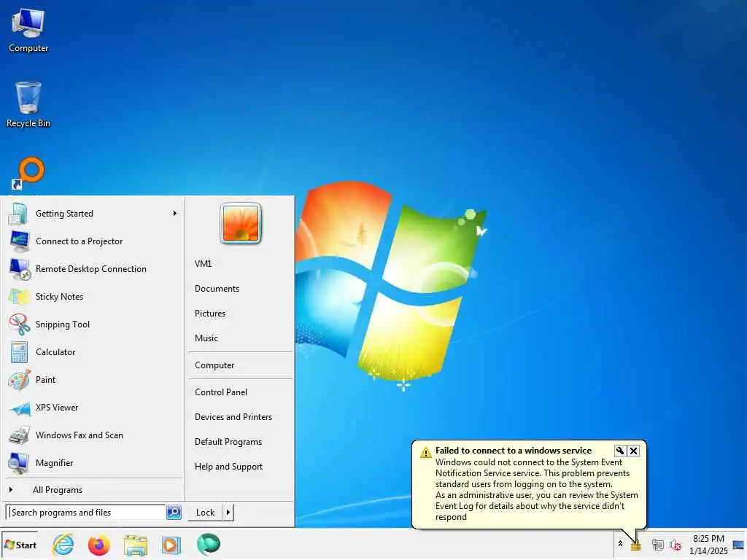Show hidden tray icons arrow

click(x=620, y=544)
